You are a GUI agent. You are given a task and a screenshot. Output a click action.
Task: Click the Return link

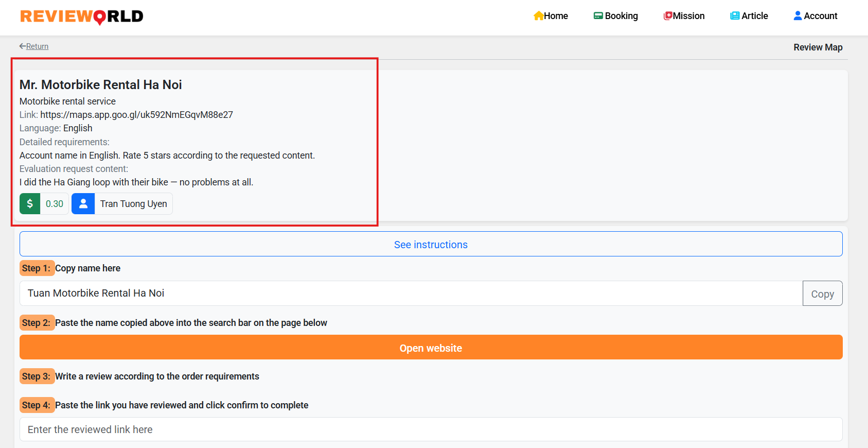(x=34, y=46)
